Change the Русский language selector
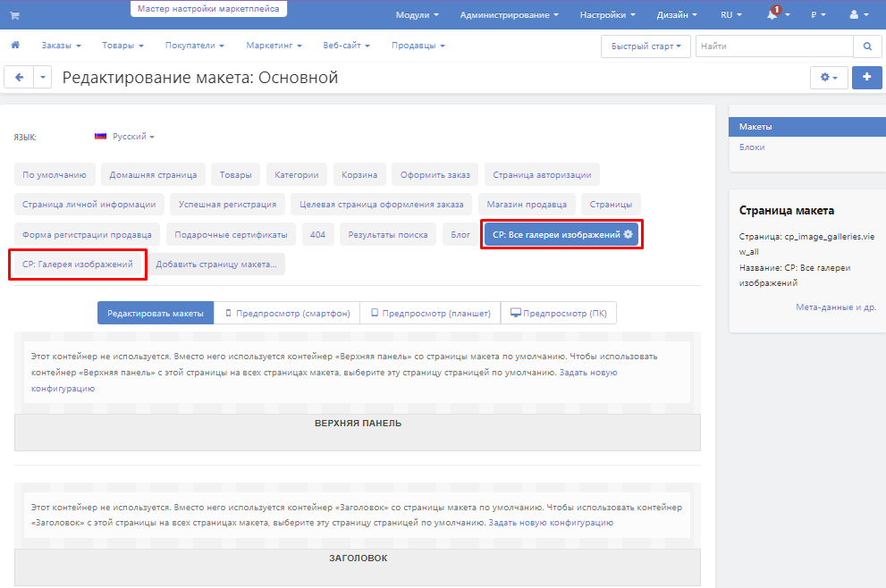 (133, 137)
